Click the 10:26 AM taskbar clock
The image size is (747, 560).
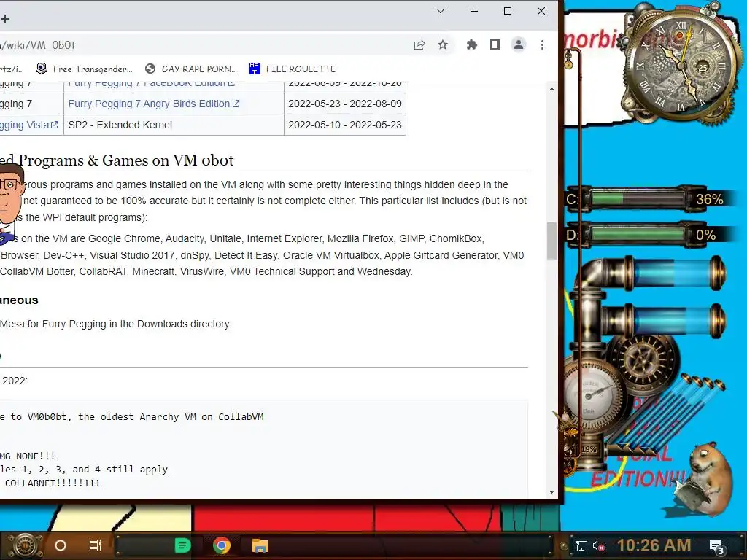(654, 545)
